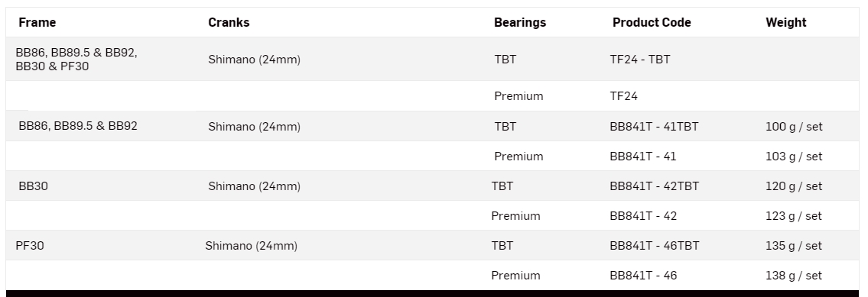This screenshot has width=868, height=297.
Task: Click product code BB841T - 46TBT
Action: pos(655,246)
